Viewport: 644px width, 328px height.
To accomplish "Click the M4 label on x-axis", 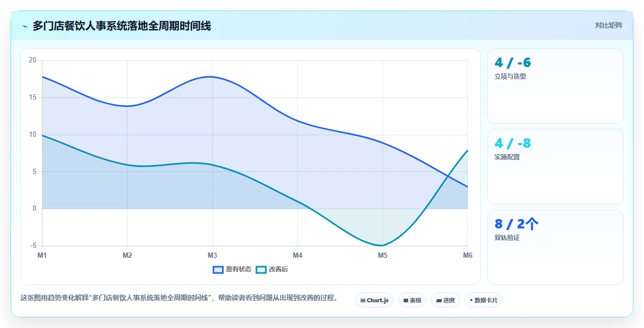I will point(297,255).
